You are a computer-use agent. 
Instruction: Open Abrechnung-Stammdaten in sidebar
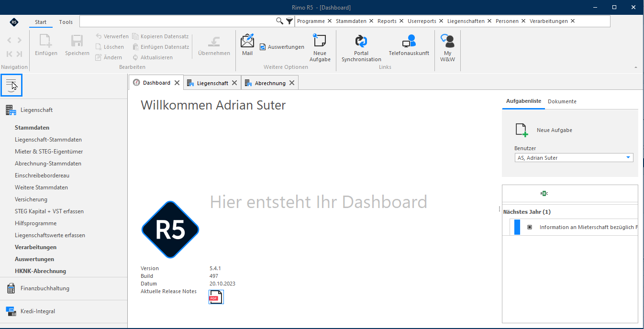48,164
